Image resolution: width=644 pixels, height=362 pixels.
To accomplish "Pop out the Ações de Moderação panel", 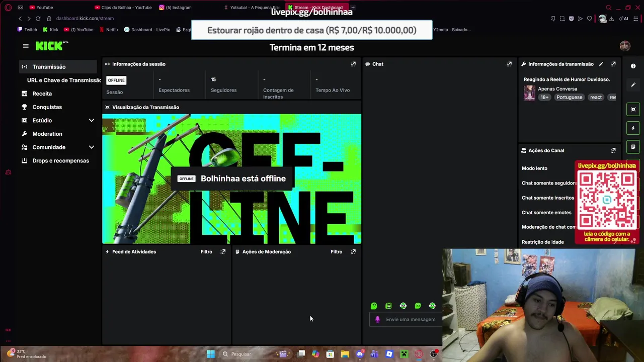I will pyautogui.click(x=353, y=251).
